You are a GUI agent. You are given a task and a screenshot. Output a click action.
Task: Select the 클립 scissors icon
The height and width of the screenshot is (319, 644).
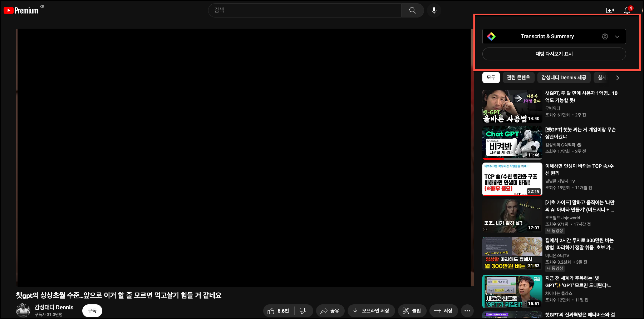[405, 310]
